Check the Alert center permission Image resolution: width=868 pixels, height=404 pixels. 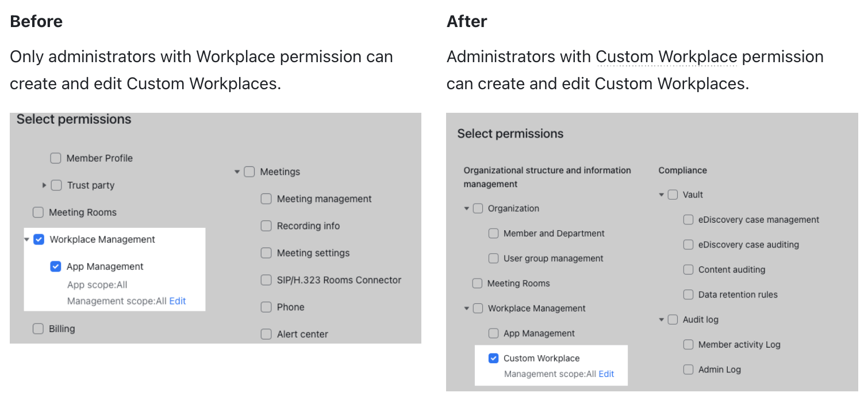(x=266, y=334)
